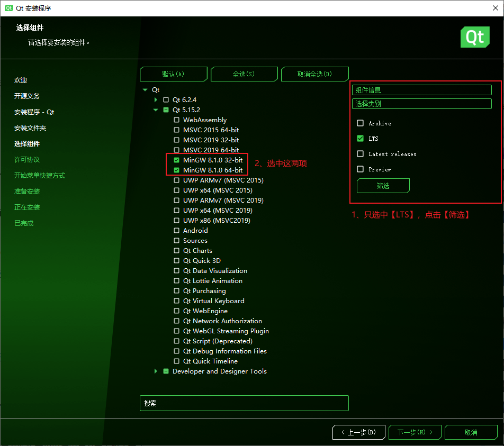Disable the LTS category checkbox
Screen dimensions: 504x446
click(x=361, y=139)
